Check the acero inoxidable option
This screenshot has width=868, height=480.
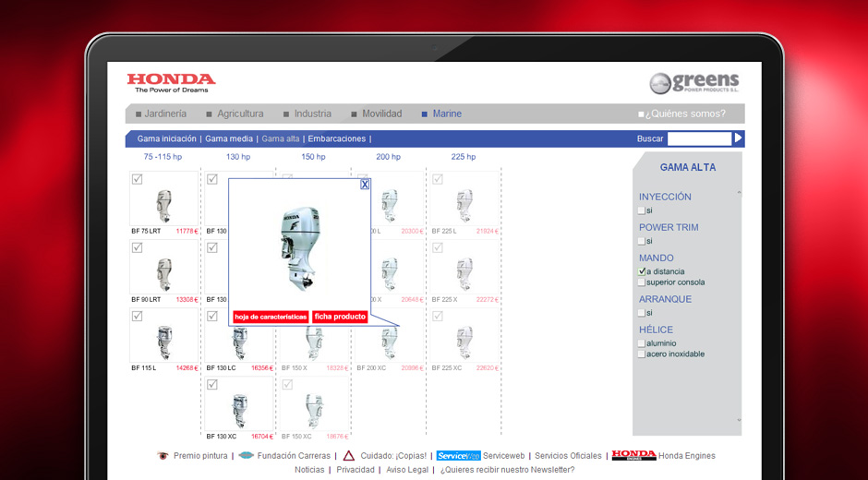click(x=642, y=354)
